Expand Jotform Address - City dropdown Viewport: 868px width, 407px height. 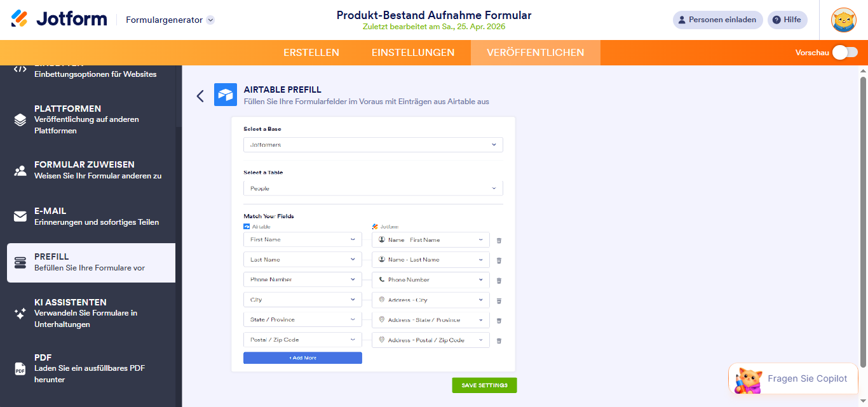click(x=431, y=300)
